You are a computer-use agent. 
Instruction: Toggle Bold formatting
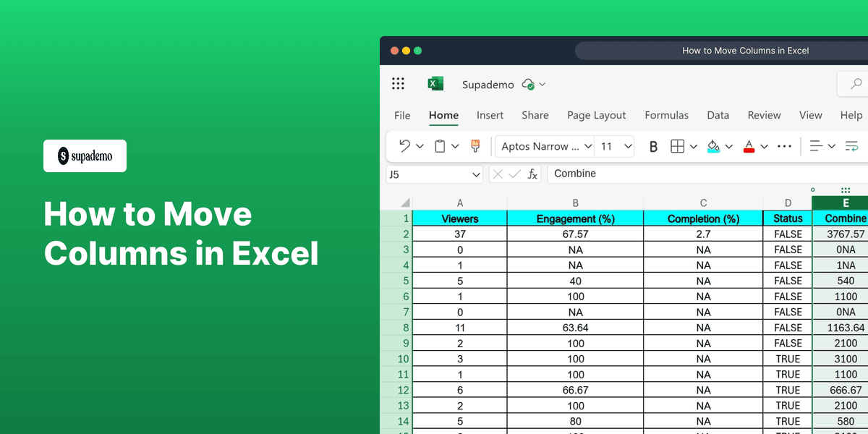[653, 146]
